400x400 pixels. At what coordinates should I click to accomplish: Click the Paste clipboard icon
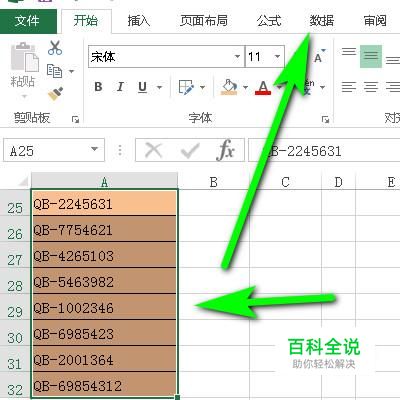pos(25,57)
